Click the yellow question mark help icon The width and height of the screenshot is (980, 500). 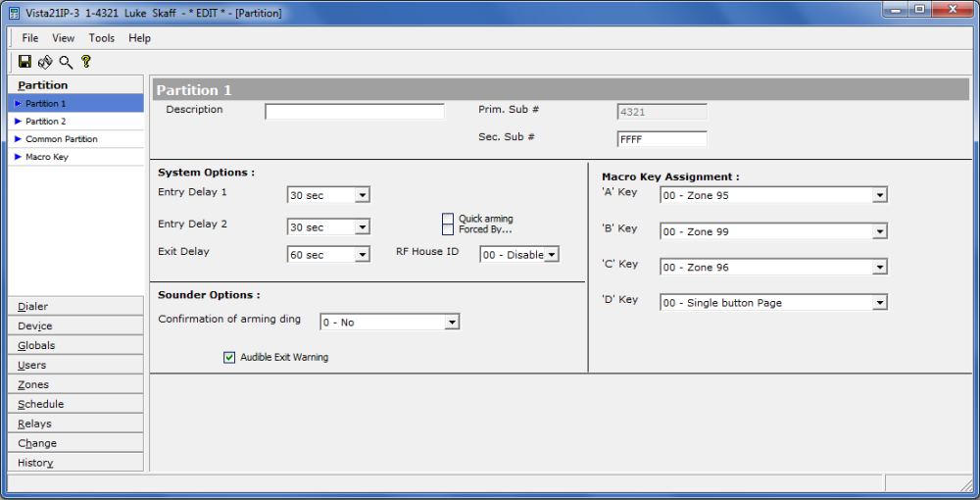point(86,61)
